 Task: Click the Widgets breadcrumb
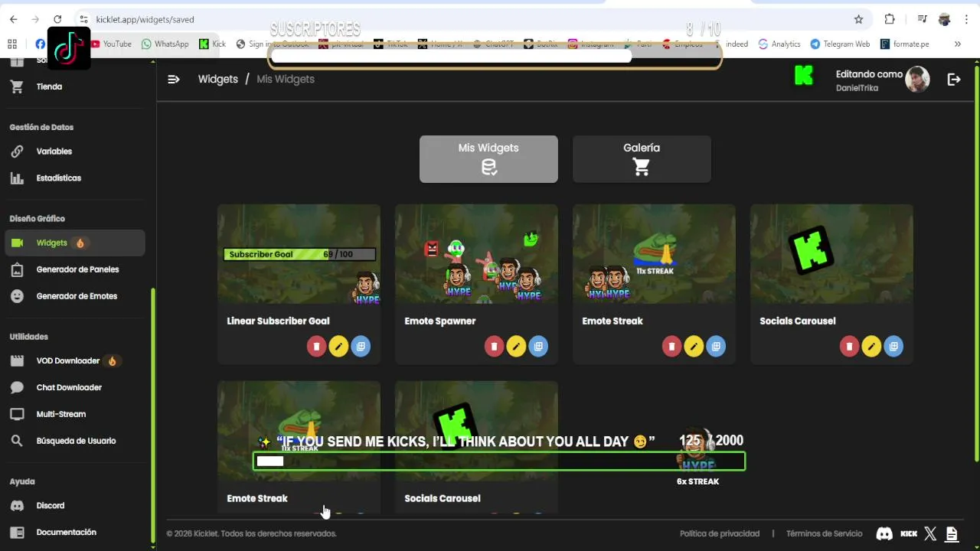[217, 79]
